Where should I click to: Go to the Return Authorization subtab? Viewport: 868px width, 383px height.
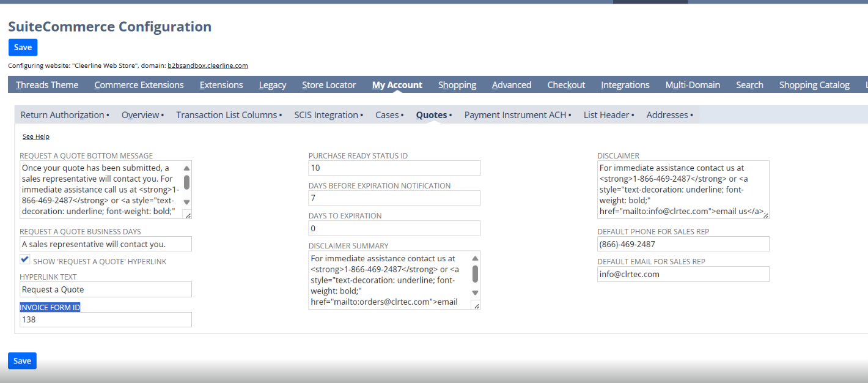(x=62, y=115)
